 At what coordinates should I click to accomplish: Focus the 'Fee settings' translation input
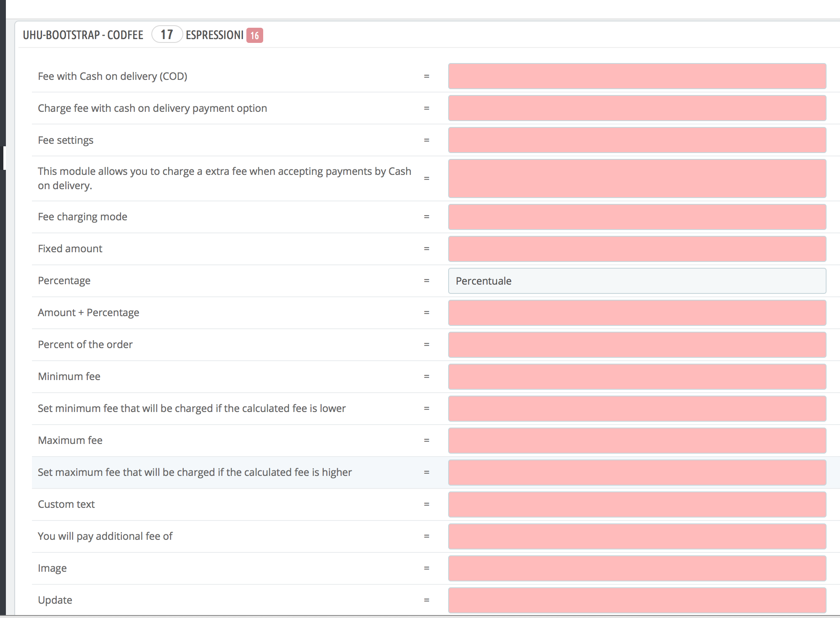pos(637,140)
